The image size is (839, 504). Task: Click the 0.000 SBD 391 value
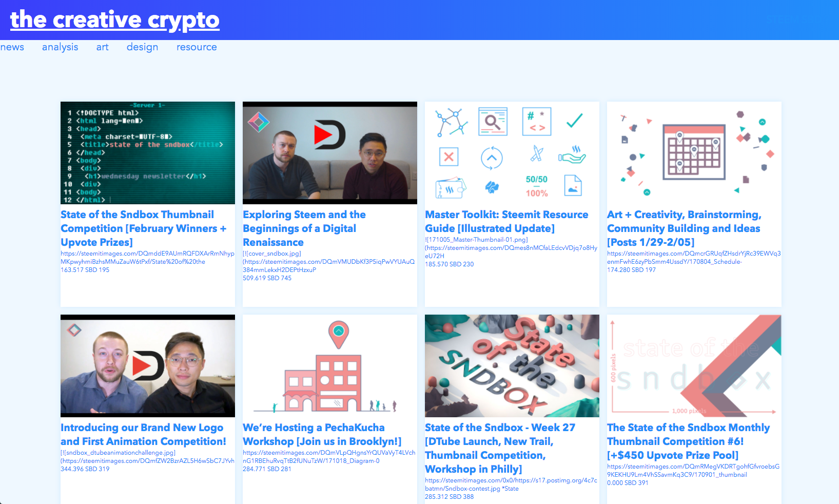click(x=628, y=483)
